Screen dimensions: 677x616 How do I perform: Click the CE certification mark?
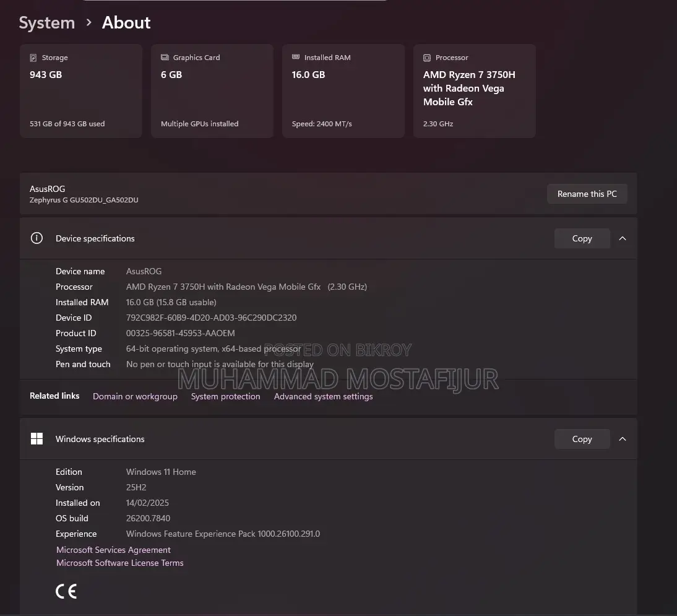coord(66,591)
